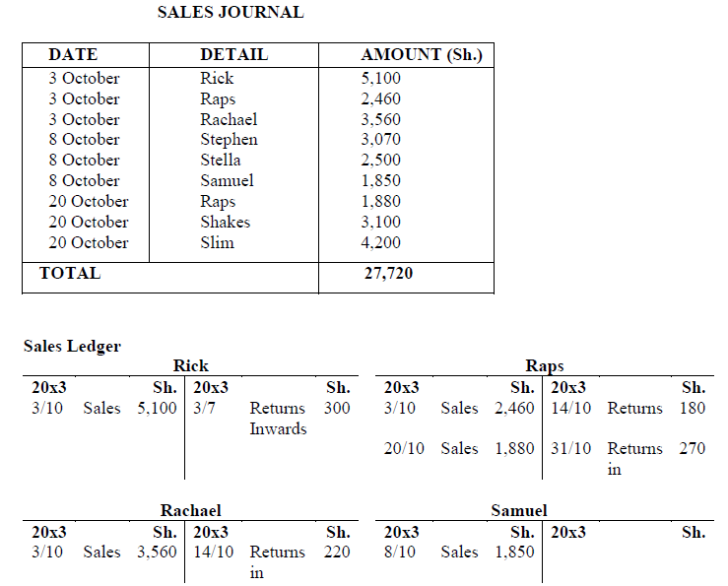Click the Sales Ledger heading
Viewport: 728px width, 586px height.
tap(72, 346)
